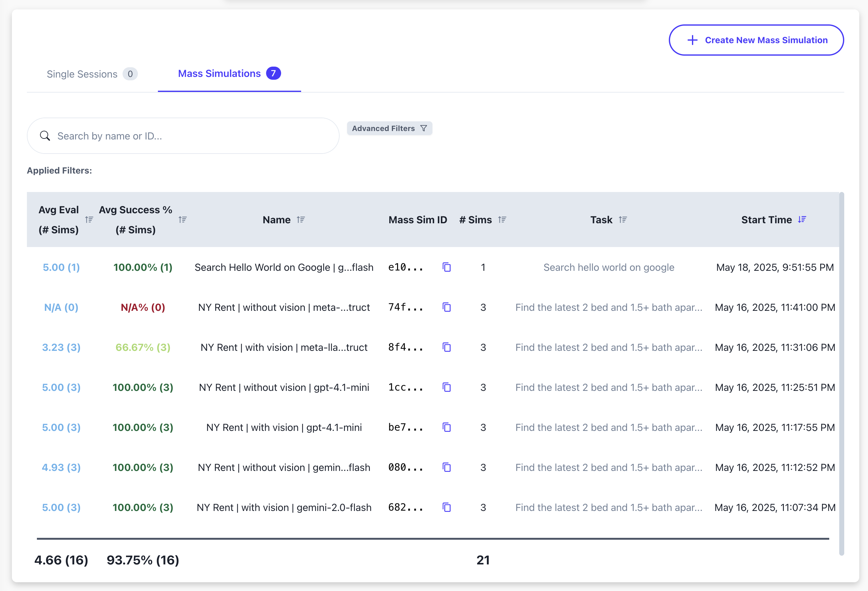Sort by # Sims column icon
Image resolution: width=868 pixels, height=591 pixels.
tap(502, 220)
